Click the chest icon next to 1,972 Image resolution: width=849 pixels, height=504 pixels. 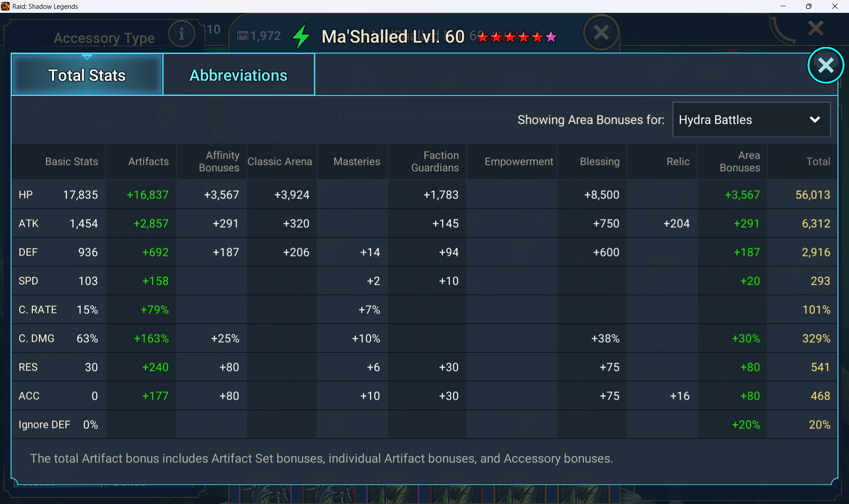point(242,36)
